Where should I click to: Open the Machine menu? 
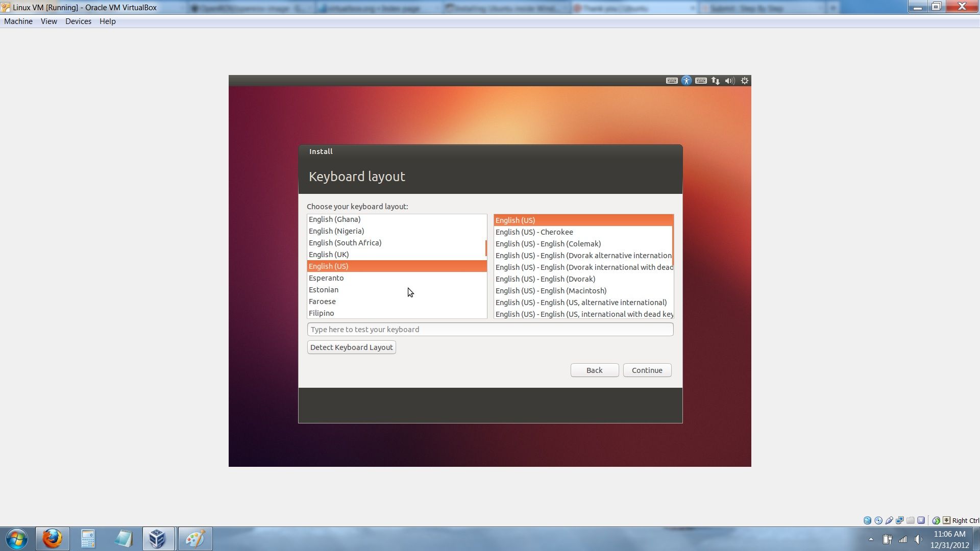pyautogui.click(x=18, y=21)
